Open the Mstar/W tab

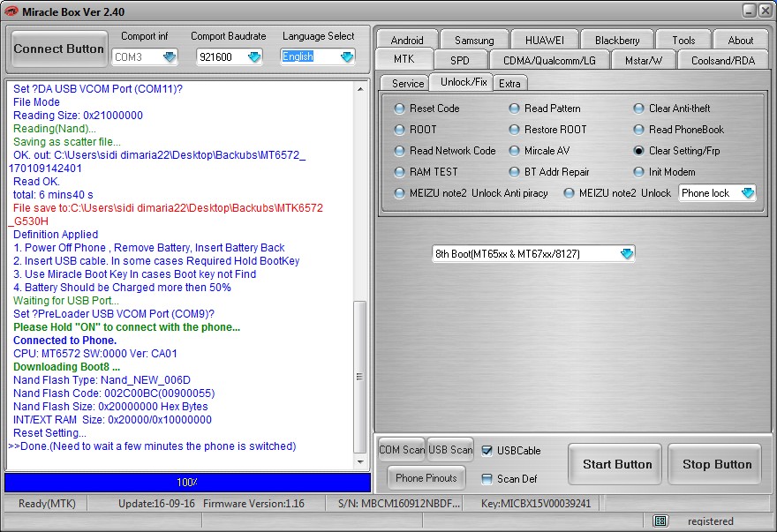pyautogui.click(x=643, y=60)
